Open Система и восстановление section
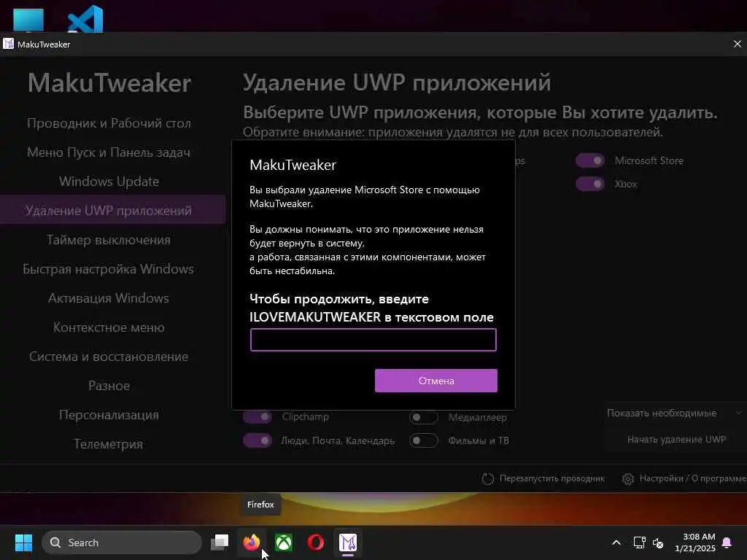This screenshot has height=560, width=747. (x=109, y=356)
